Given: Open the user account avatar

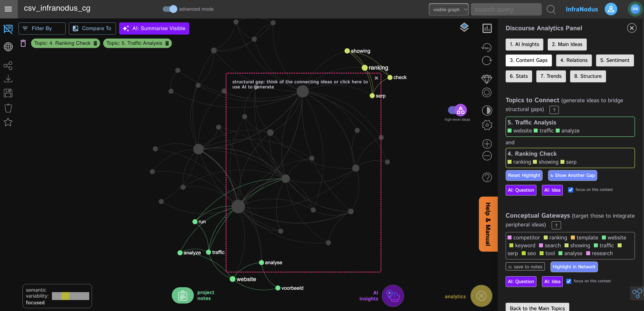Looking at the screenshot, I should [611, 9].
